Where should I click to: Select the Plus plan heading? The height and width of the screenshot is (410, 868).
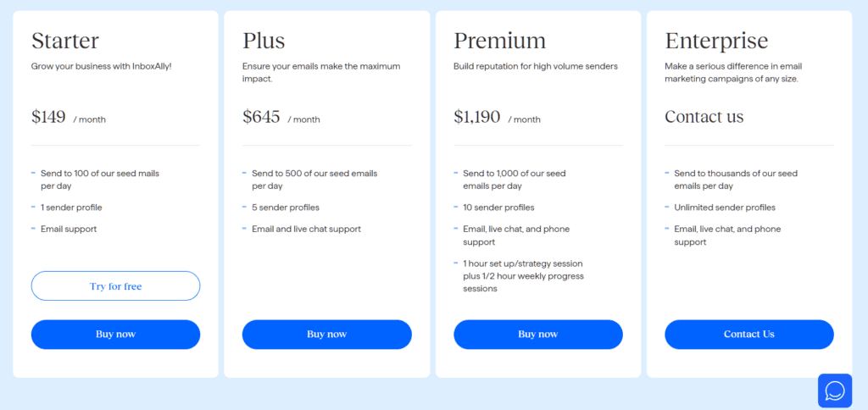tap(264, 41)
